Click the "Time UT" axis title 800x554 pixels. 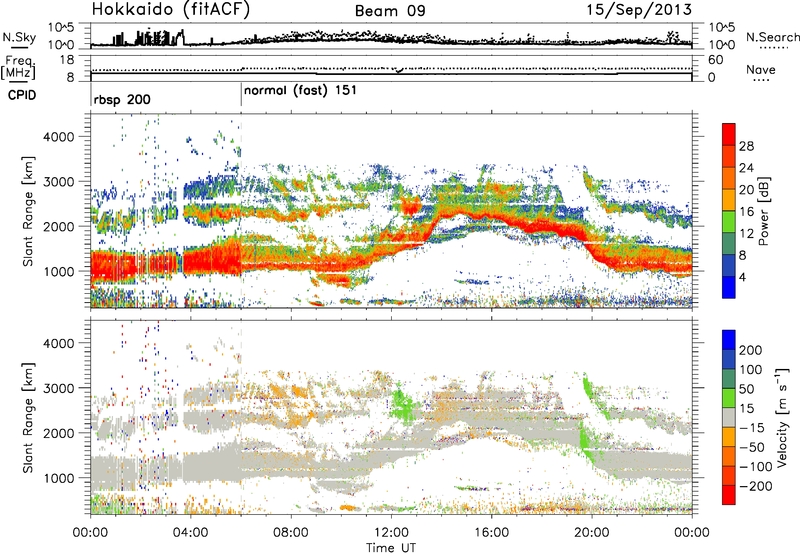tap(391, 547)
